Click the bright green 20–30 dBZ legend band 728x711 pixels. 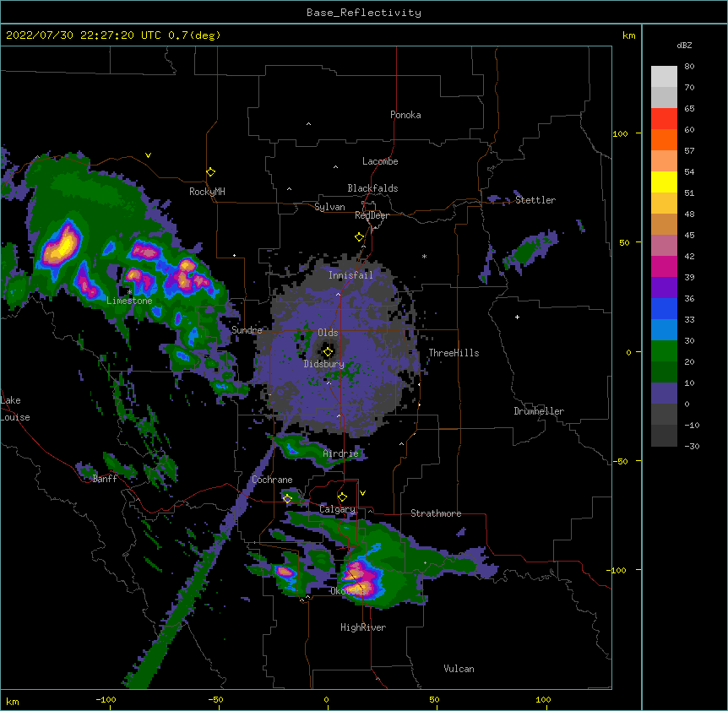click(664, 350)
